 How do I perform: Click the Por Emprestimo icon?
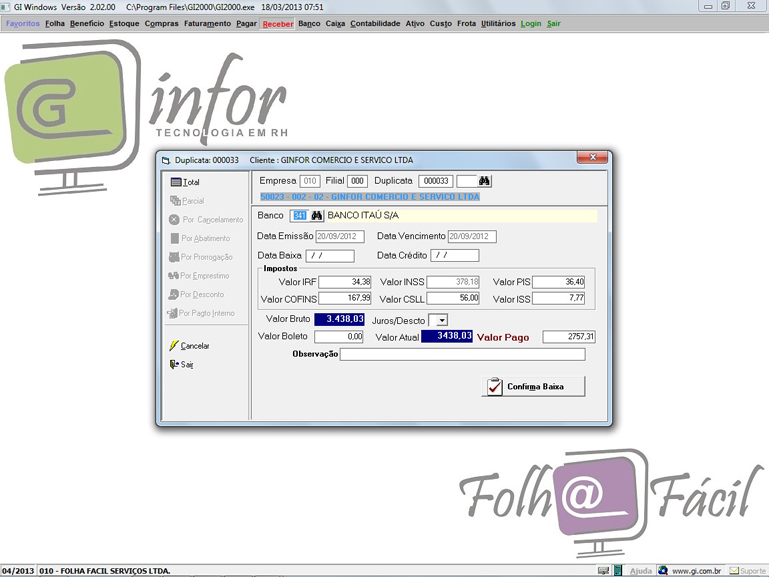pos(173,276)
